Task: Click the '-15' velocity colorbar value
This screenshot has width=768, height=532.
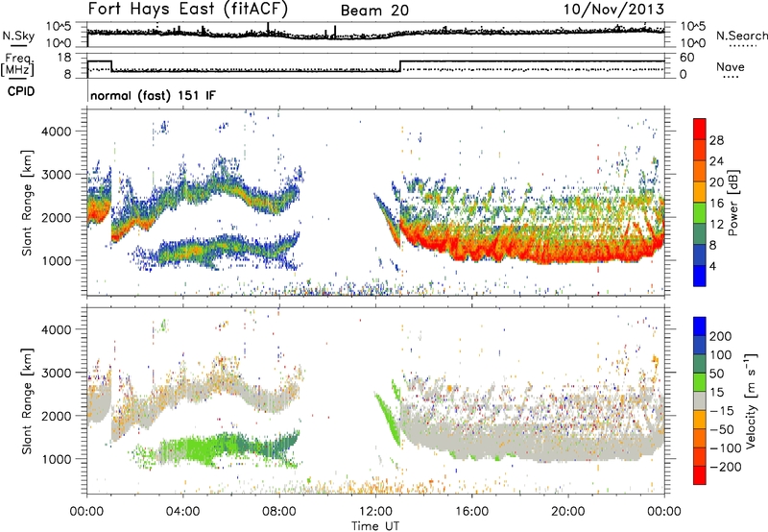Action: coord(722,411)
